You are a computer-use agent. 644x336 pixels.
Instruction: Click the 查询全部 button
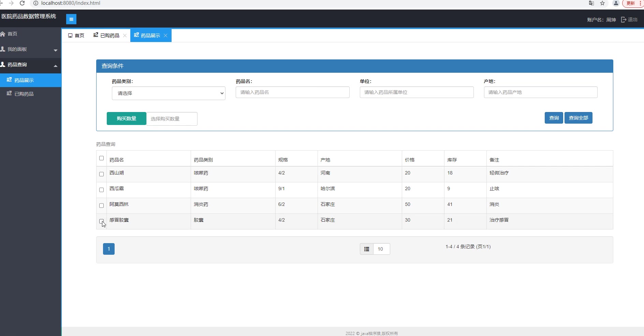coord(578,118)
